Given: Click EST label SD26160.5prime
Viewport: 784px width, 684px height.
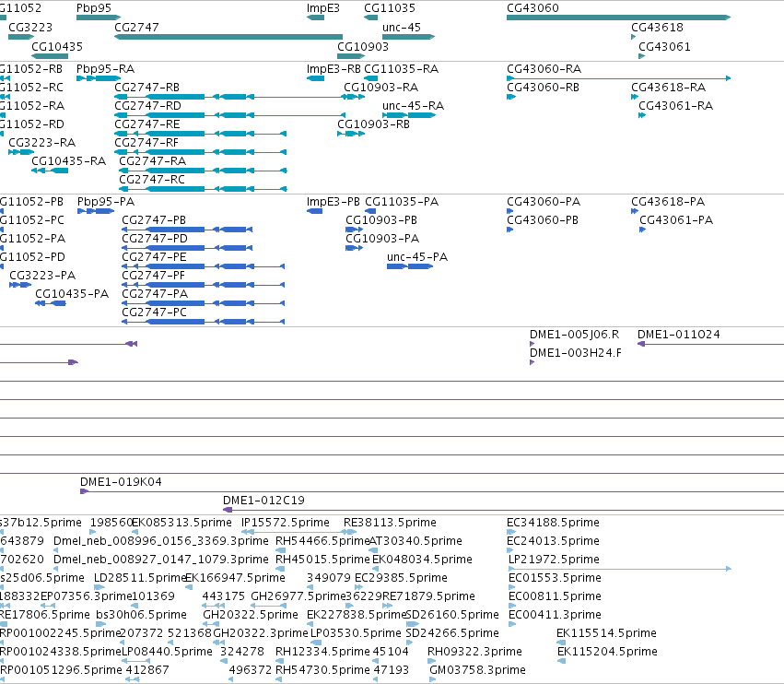Looking at the screenshot, I should 452,615.
